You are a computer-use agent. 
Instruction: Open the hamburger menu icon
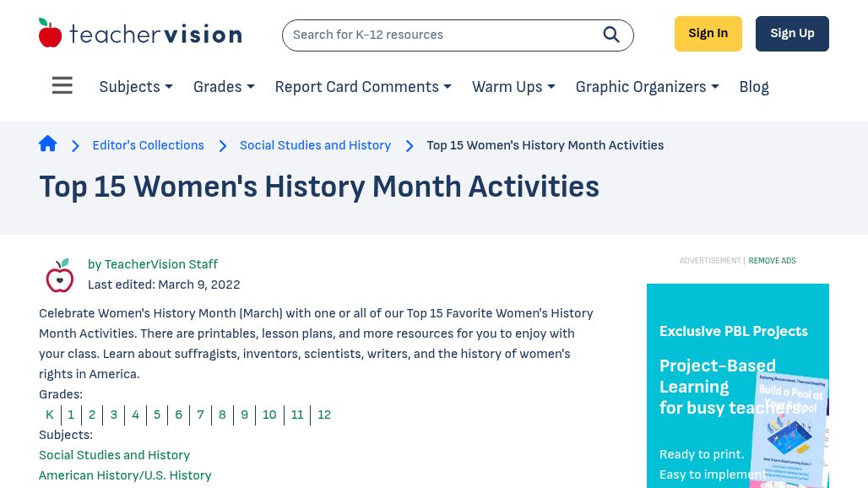[x=62, y=85]
